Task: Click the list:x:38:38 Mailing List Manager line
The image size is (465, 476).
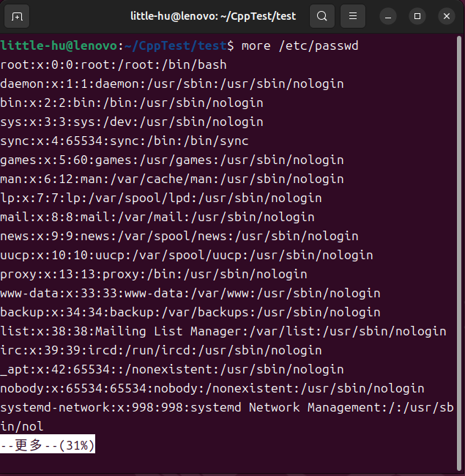Action: pos(223,332)
